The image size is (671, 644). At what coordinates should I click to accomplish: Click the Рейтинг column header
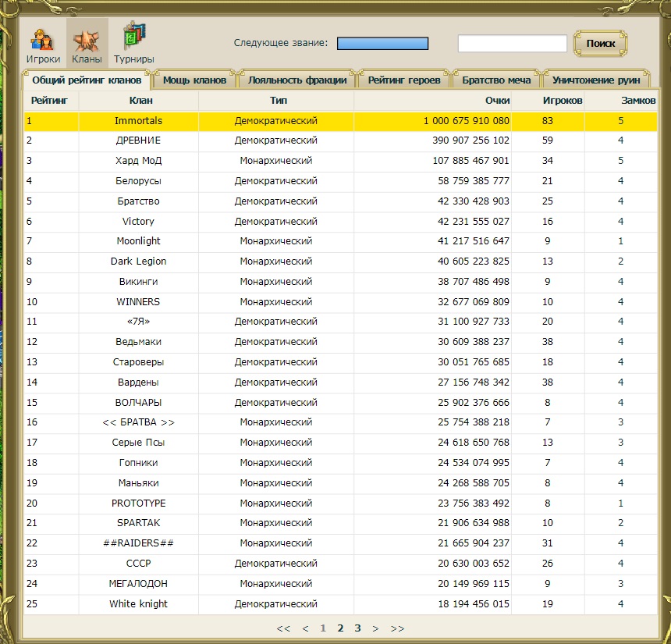pos(49,100)
